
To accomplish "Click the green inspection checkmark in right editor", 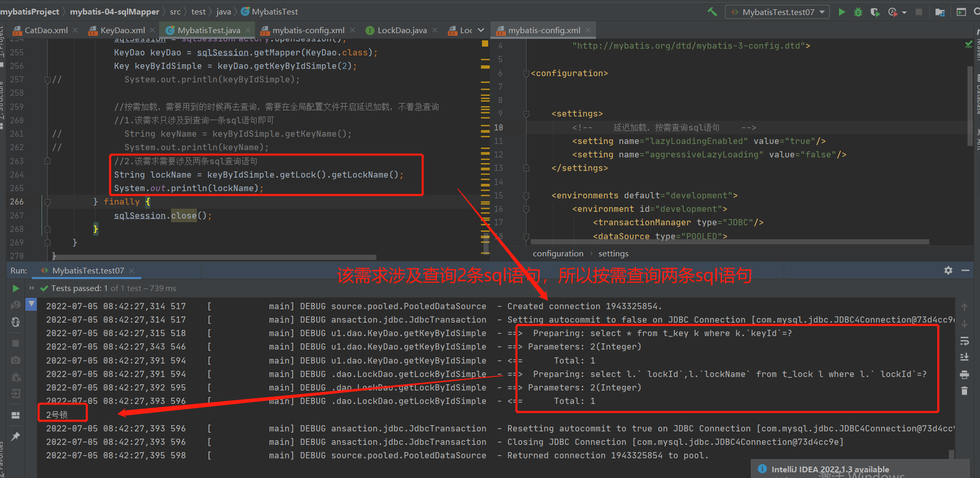I will (x=969, y=45).
